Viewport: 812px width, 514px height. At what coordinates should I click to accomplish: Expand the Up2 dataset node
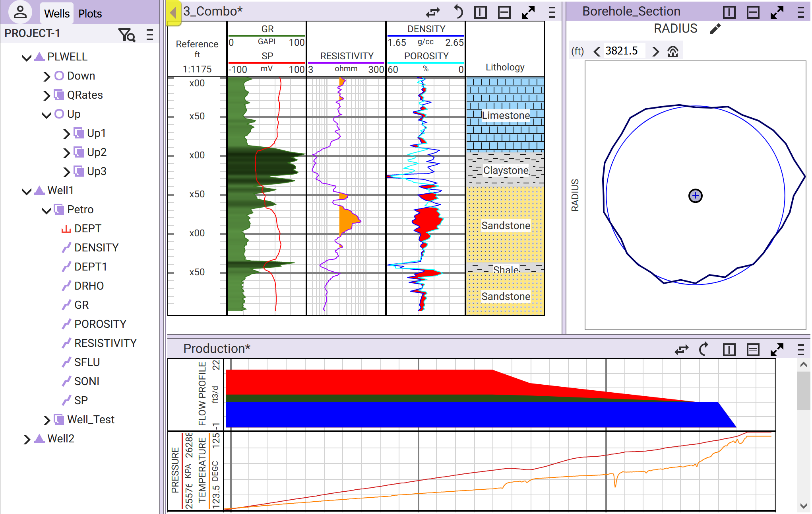pyautogui.click(x=66, y=153)
